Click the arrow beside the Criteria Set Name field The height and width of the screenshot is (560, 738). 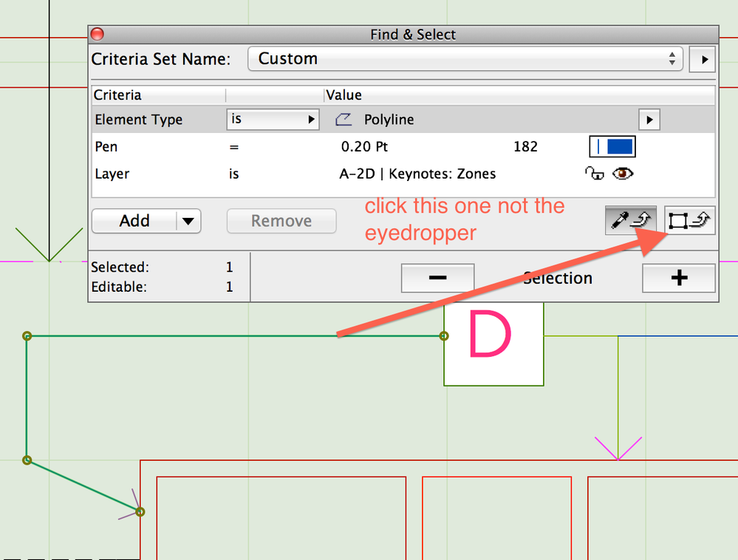[x=703, y=59]
